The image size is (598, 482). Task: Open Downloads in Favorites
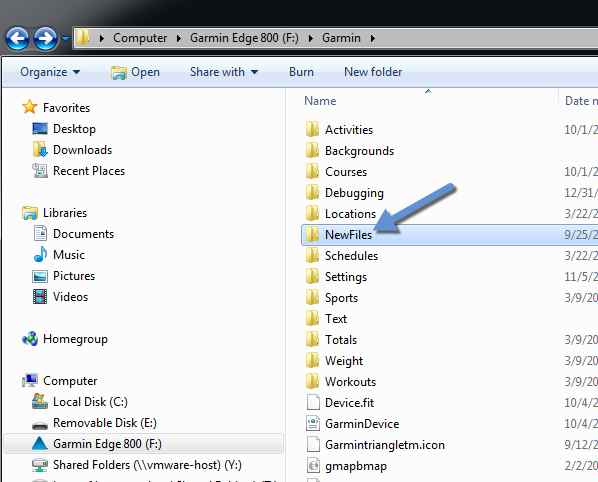click(82, 150)
